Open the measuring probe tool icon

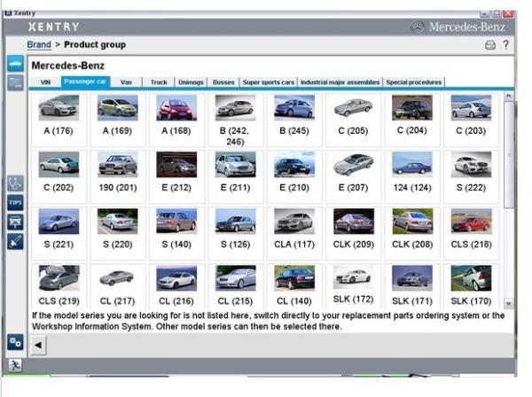click(x=15, y=242)
